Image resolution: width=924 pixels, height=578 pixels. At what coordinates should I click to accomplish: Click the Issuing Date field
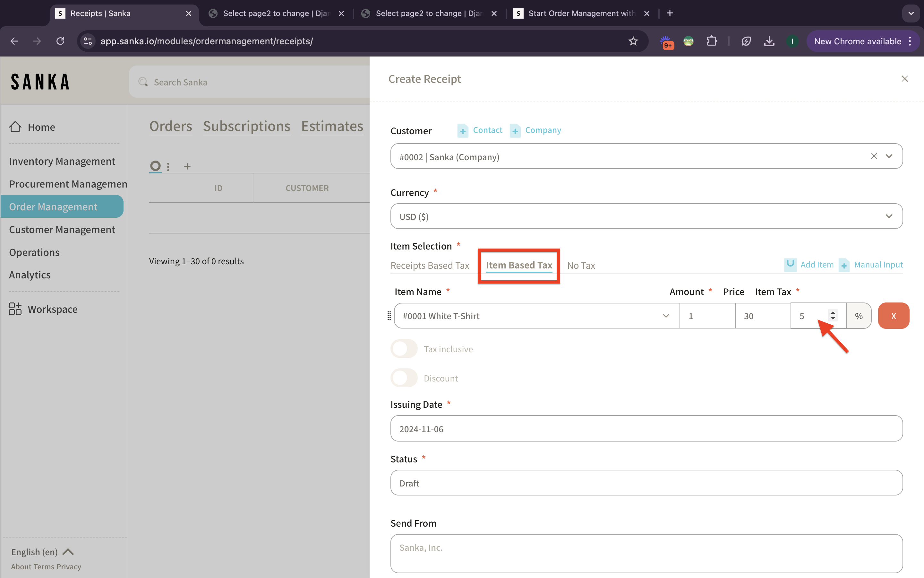tap(646, 429)
